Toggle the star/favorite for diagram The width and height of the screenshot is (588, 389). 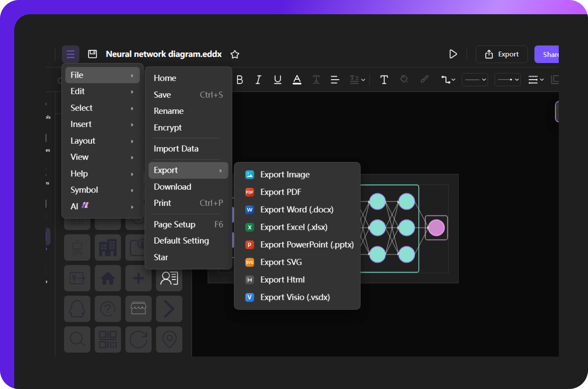235,54
